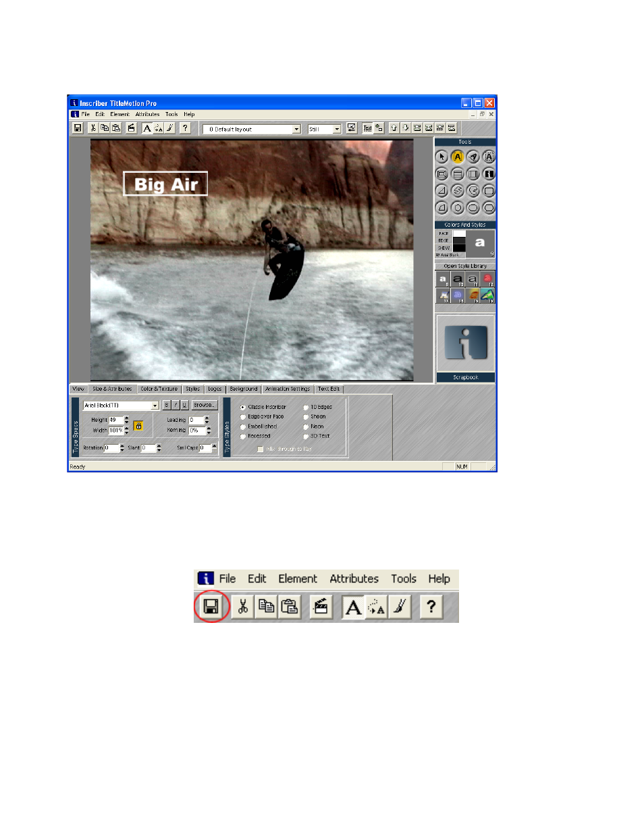Click the circled Save icon in the enlarged toolbar image
This screenshot has height=828, width=644.
coord(211,607)
